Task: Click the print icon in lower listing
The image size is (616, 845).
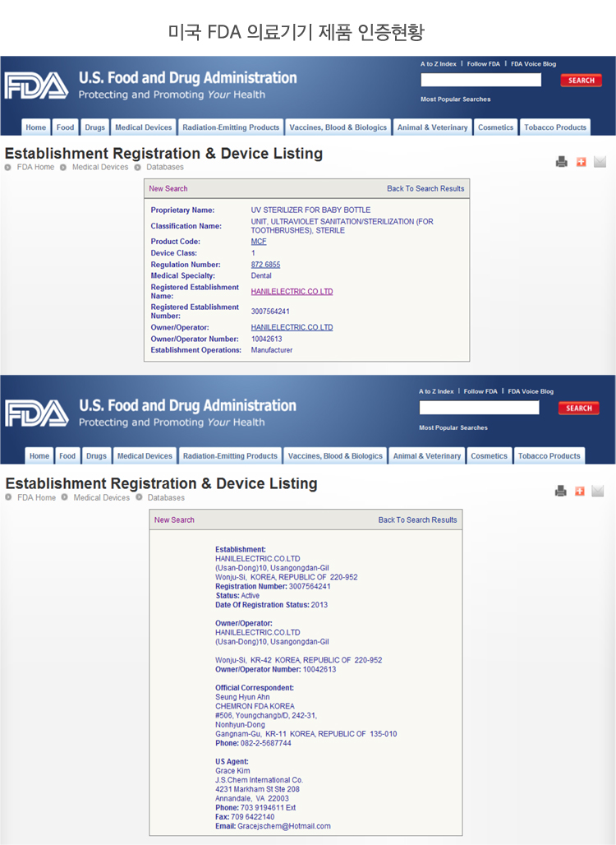Action: (x=561, y=491)
